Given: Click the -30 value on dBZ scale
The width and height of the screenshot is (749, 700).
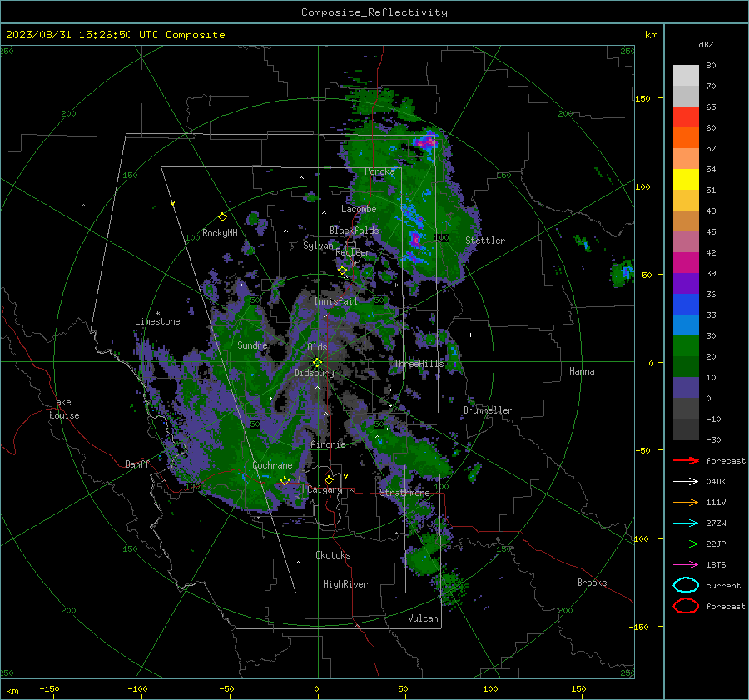Looking at the screenshot, I should coord(713,439).
